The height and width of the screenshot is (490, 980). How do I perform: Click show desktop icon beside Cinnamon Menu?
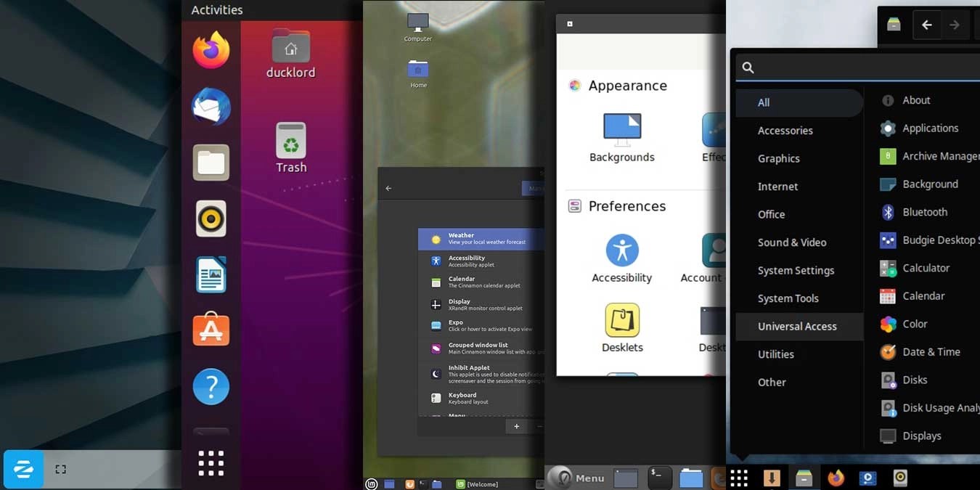pyautogui.click(x=626, y=478)
